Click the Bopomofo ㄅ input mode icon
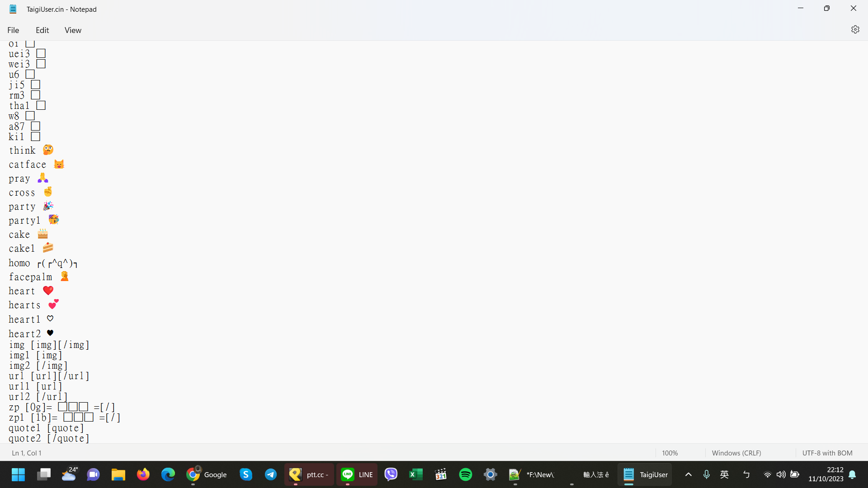This screenshot has height=488, width=868. click(x=746, y=474)
